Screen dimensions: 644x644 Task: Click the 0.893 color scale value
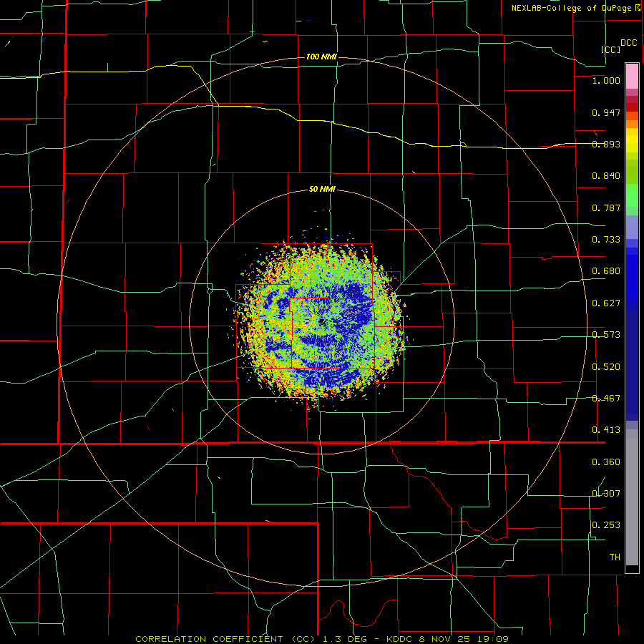[x=606, y=144]
